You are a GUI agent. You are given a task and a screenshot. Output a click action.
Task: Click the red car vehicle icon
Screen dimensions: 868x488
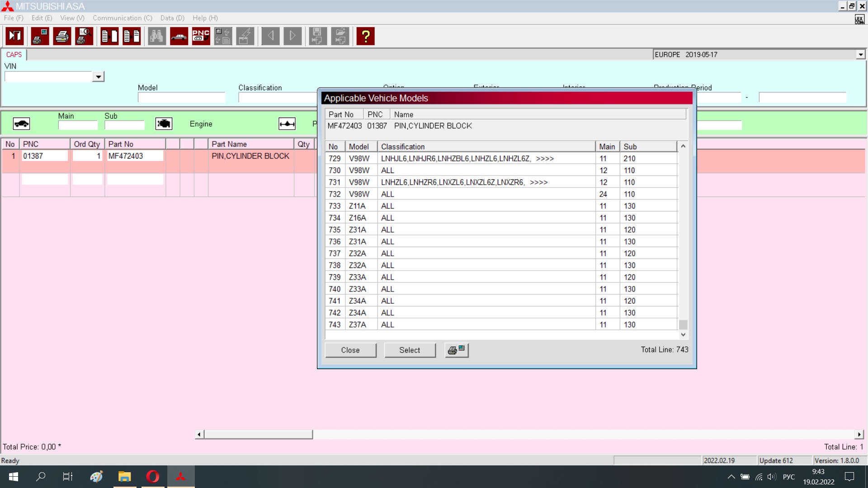[x=179, y=36]
